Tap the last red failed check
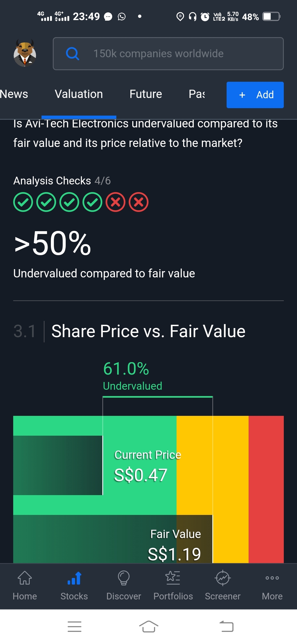 [x=139, y=202]
